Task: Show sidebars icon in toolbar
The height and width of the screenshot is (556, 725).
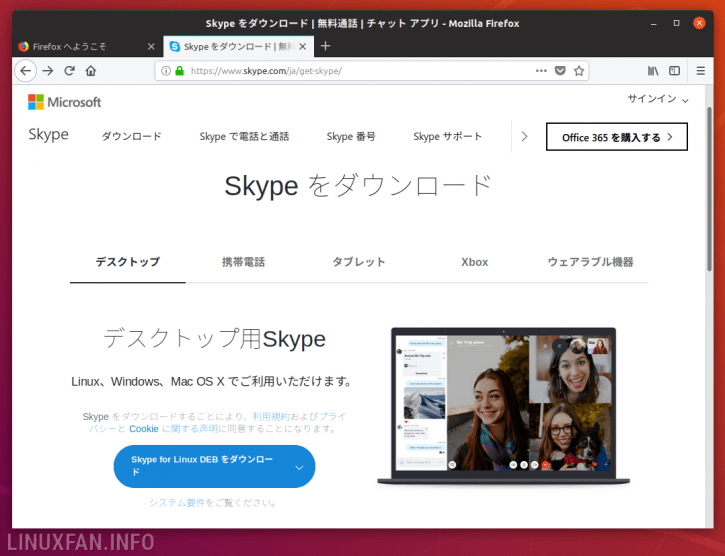Action: (x=674, y=71)
